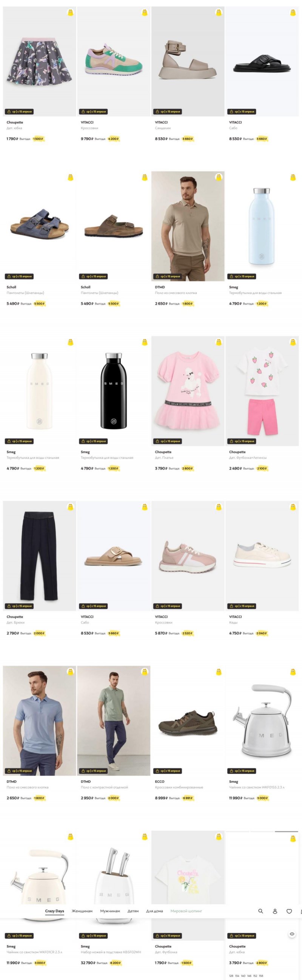
Task: Open the Детям menu section
Action: tap(133, 911)
